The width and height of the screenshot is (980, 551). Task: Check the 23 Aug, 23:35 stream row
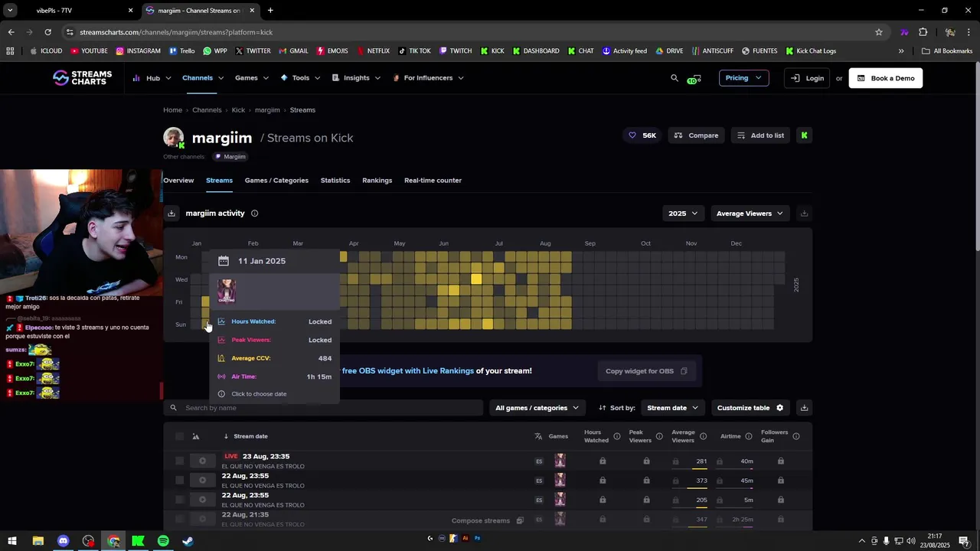pos(179,461)
